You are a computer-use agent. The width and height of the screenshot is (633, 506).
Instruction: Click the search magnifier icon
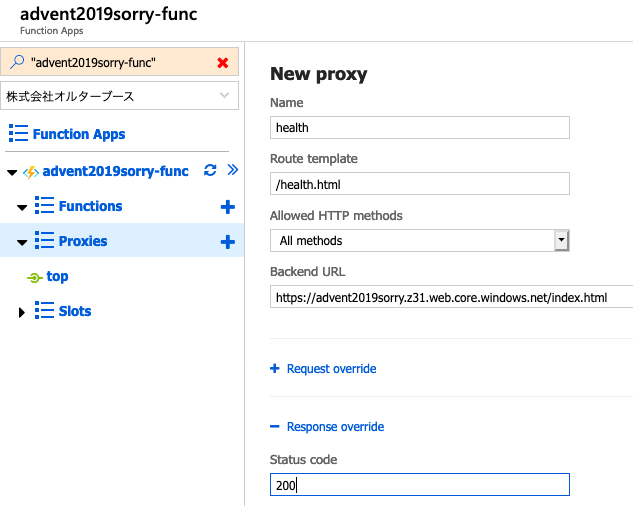coord(17,62)
